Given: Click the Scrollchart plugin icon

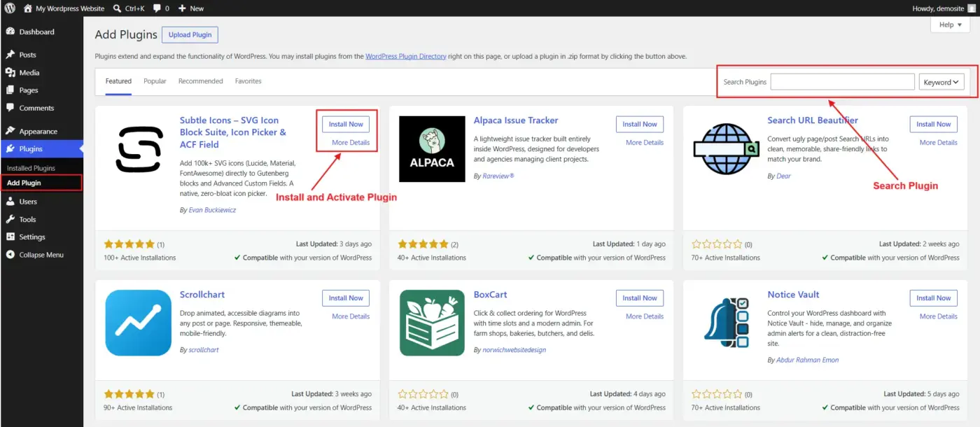Looking at the screenshot, I should click(x=139, y=323).
